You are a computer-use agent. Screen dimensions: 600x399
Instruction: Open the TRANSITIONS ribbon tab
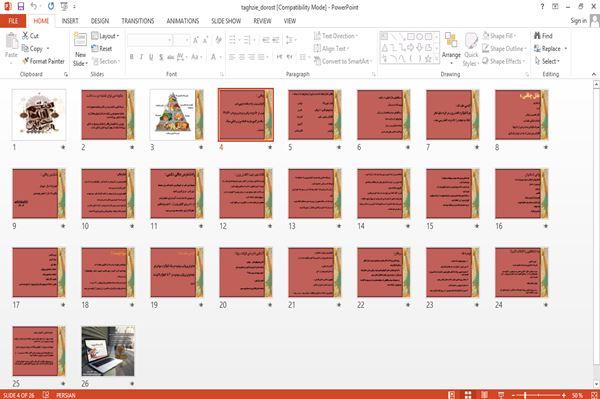point(138,21)
